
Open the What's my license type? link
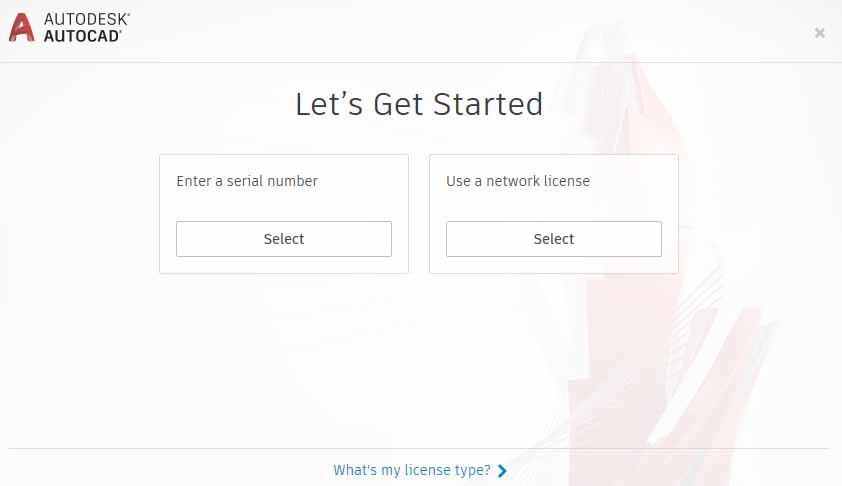click(412, 470)
